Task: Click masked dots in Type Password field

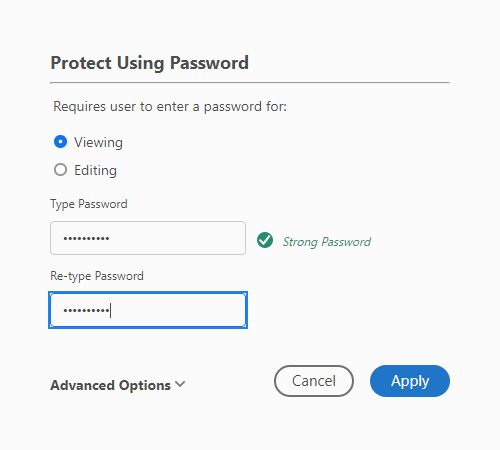Action: point(86,238)
